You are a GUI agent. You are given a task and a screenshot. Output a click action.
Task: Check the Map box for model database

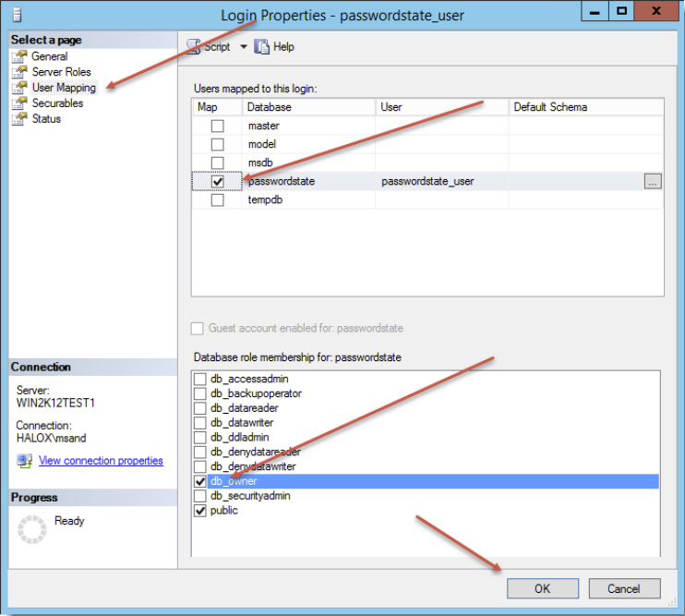[x=217, y=144]
